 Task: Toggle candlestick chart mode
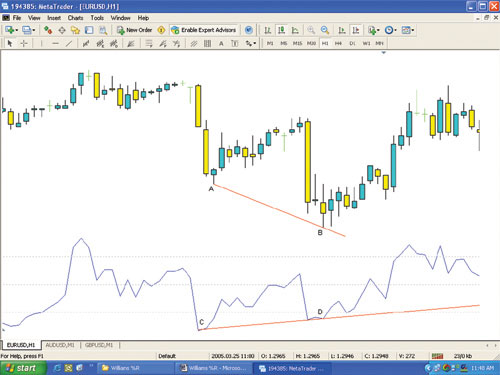tap(281, 30)
